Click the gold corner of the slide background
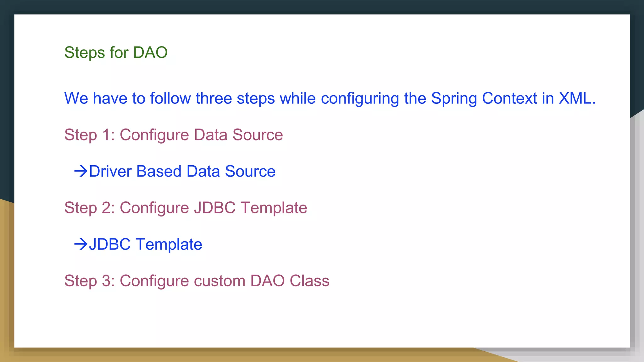 point(6,283)
